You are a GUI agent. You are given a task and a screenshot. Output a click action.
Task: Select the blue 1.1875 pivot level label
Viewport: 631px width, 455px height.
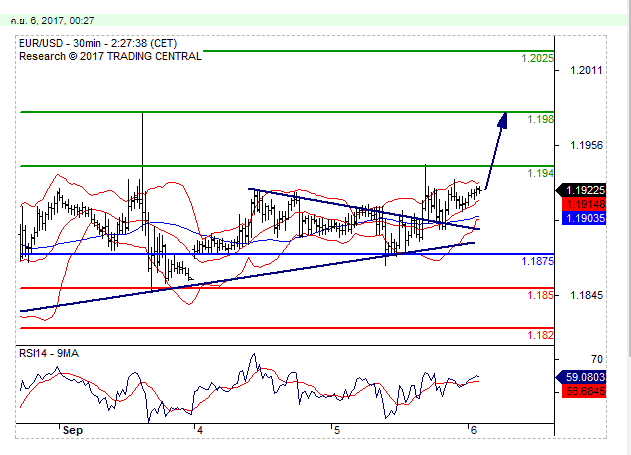(x=537, y=261)
